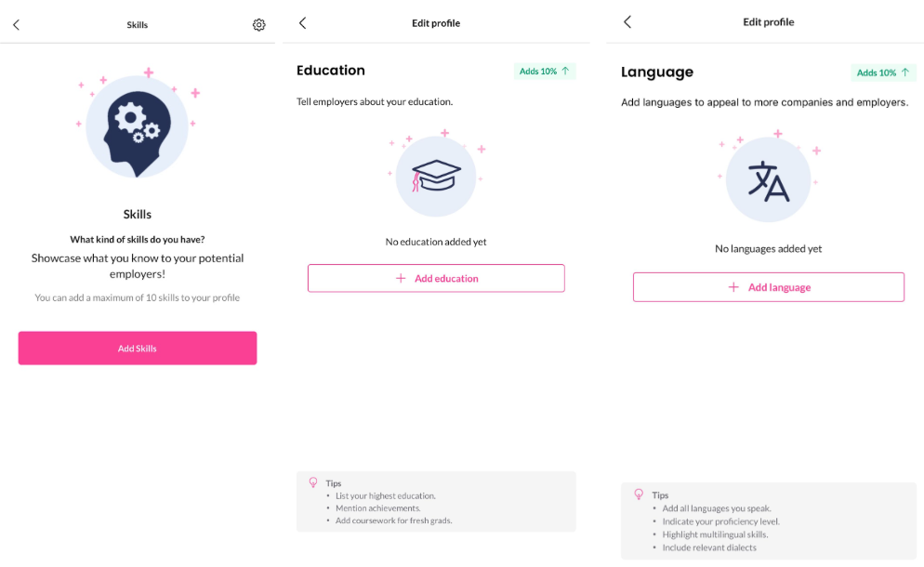Click the plus icon beside Add education

(x=401, y=278)
